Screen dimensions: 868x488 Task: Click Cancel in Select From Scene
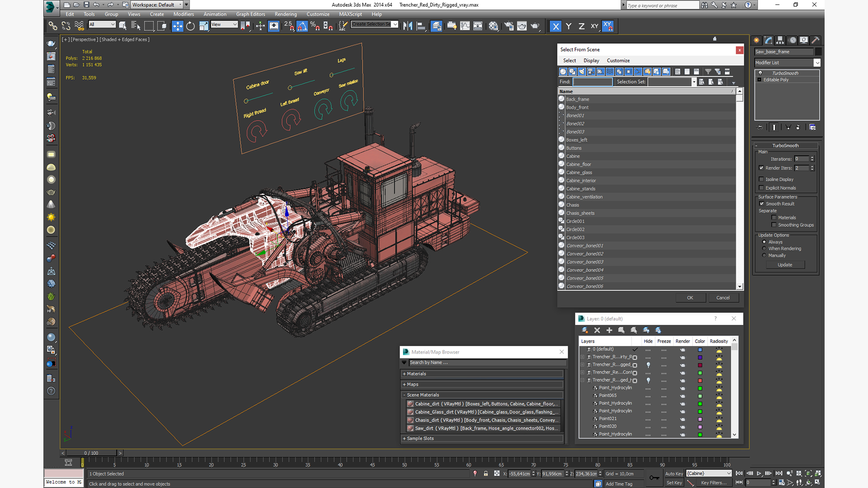[x=723, y=298]
